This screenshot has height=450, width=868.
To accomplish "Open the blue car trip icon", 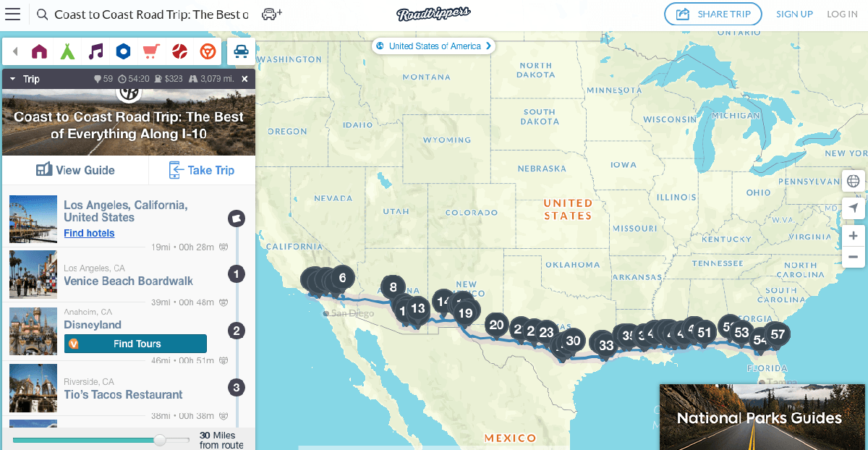I will click(242, 51).
